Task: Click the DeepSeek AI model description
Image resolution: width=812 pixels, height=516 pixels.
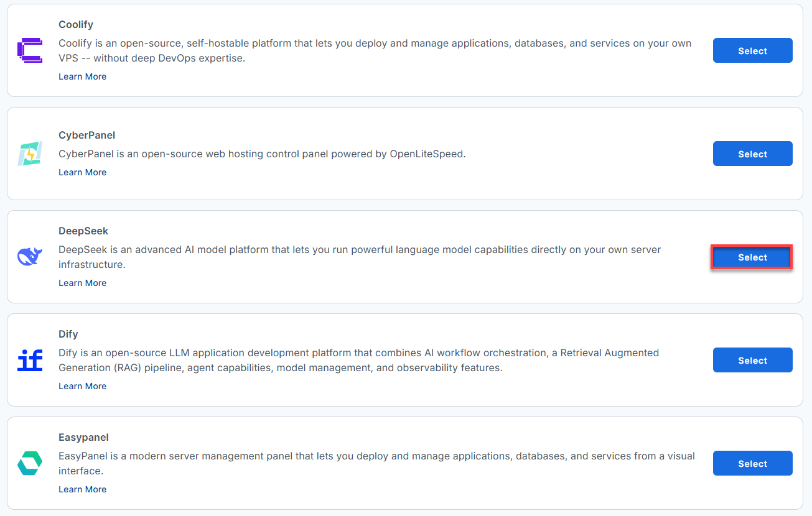Action: point(360,257)
